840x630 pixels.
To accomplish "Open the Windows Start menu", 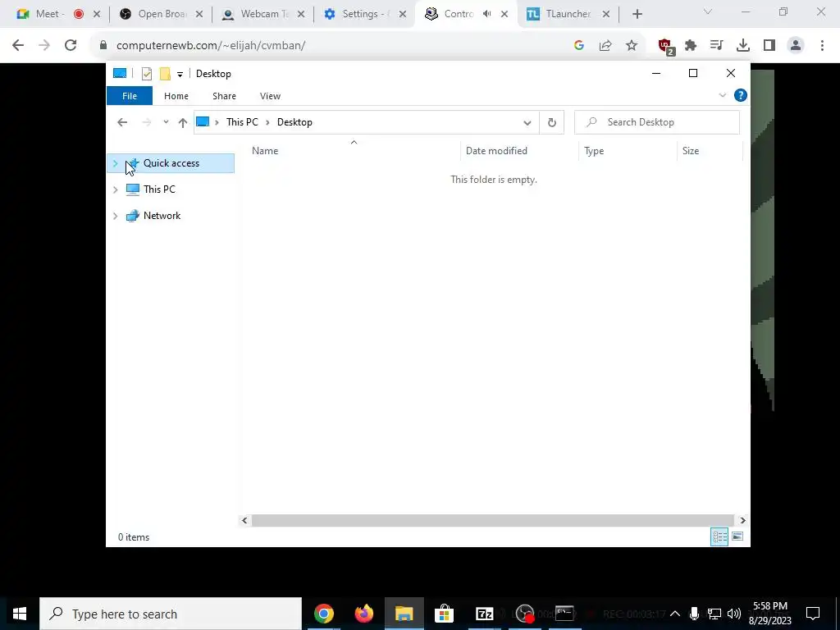I will [20, 614].
